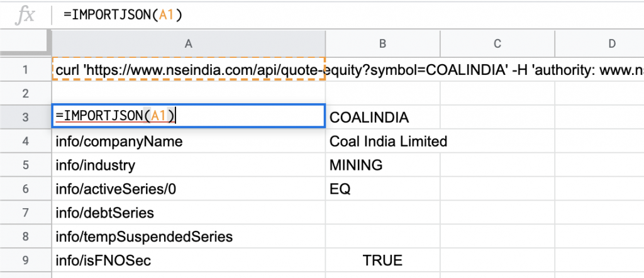Select column A header
Image resolution: width=644 pixels, height=278 pixels.
(189, 43)
